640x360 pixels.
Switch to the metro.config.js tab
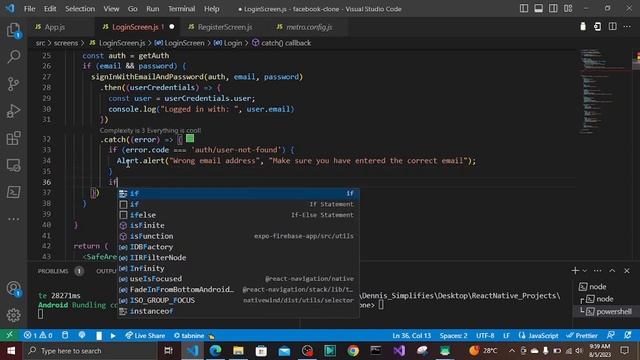309,27
